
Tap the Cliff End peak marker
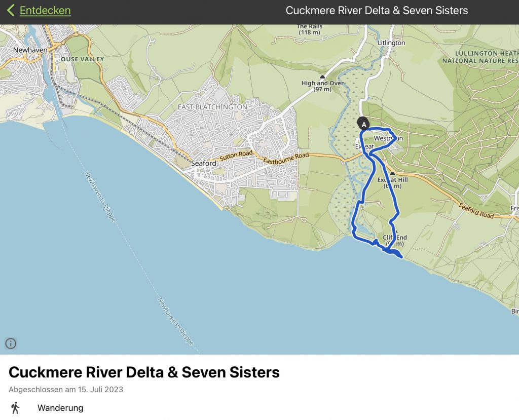(397, 231)
